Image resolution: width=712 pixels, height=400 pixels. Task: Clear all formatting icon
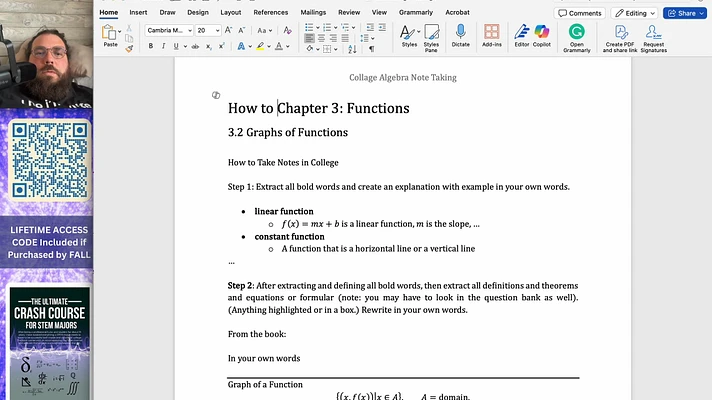pos(287,30)
